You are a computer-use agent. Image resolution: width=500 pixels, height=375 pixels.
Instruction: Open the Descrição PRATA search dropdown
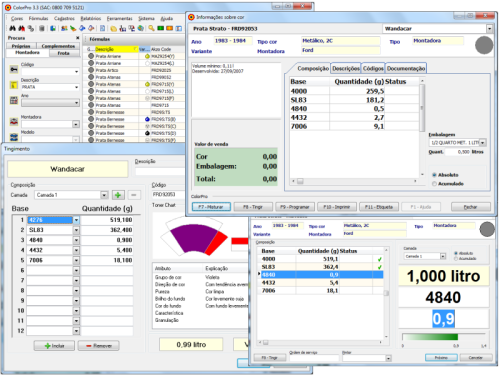(x=76, y=87)
